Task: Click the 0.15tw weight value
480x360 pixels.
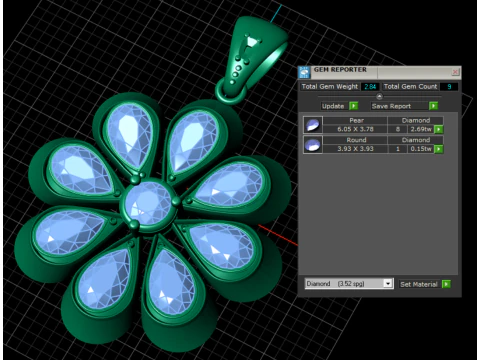Action: click(x=421, y=149)
